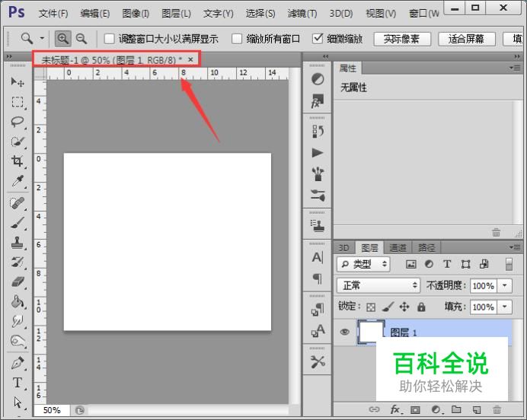Add a layer style via fx button
The image size is (527, 420).
point(396,409)
